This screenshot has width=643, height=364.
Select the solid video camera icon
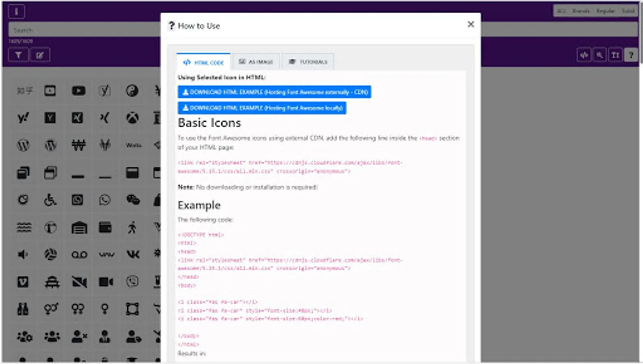tap(106, 281)
